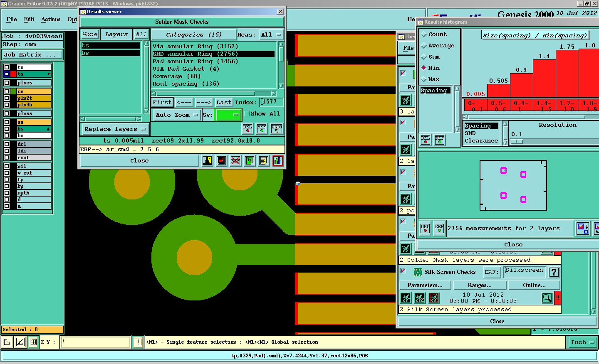
Task: Open Silk Screen results magnifier icon
Action: [547, 298]
